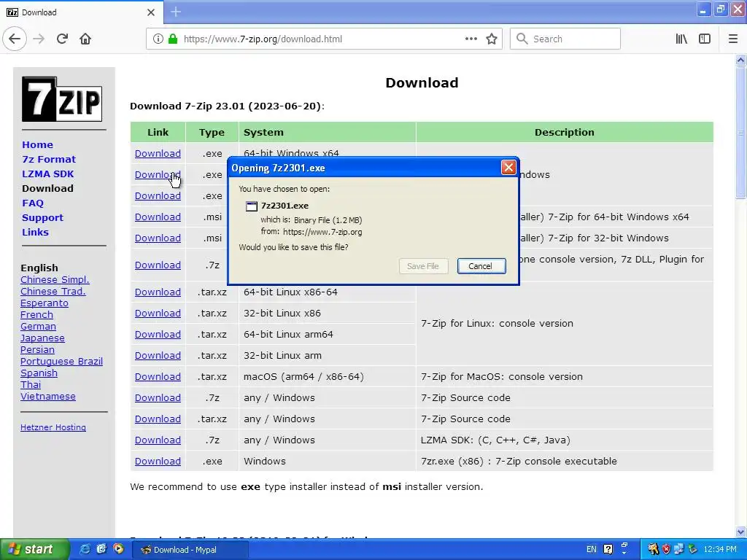Open the browser home page icon

point(85,39)
